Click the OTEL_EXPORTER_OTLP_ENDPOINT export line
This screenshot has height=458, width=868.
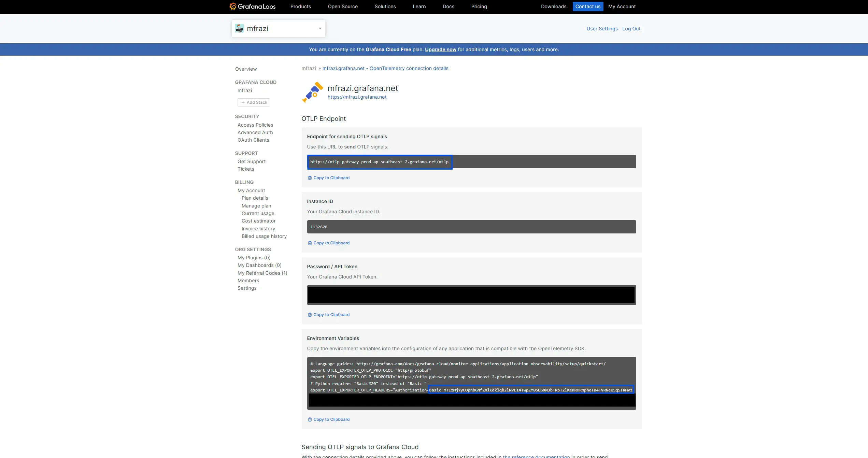point(424,377)
